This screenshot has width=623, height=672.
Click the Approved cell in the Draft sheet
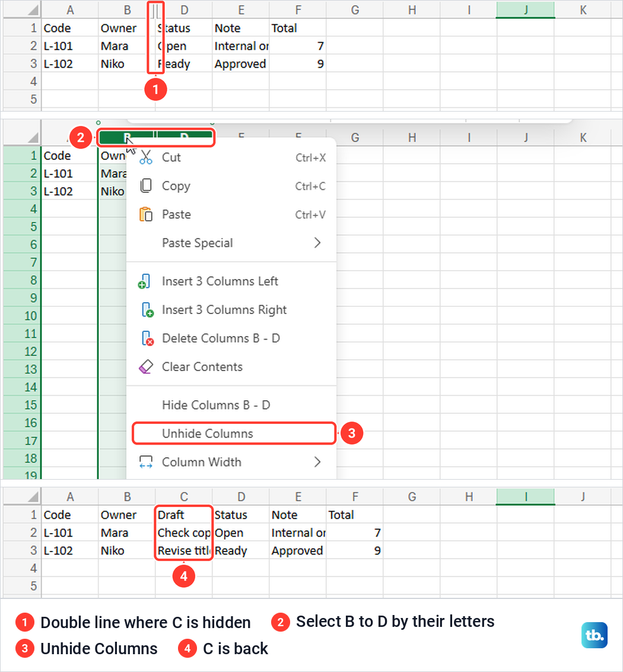pyautogui.click(x=298, y=551)
